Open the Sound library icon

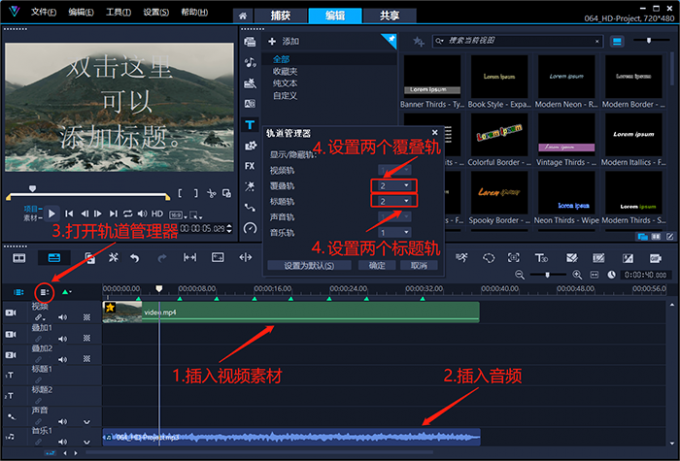250,62
